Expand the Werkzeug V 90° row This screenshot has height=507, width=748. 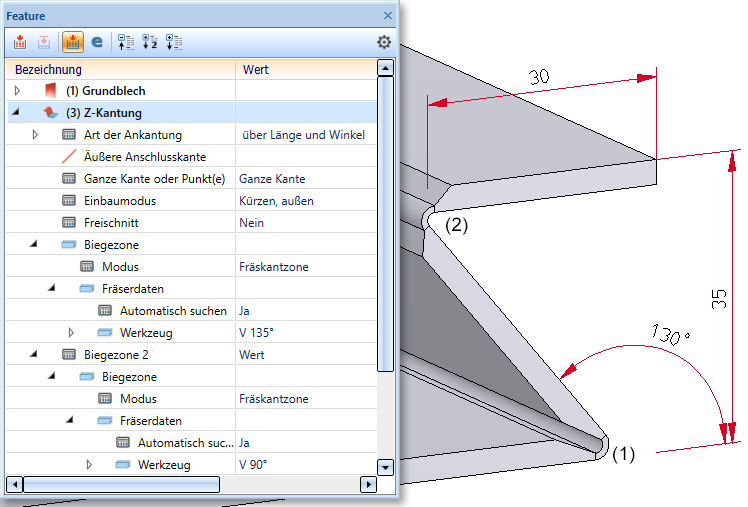pos(89,464)
